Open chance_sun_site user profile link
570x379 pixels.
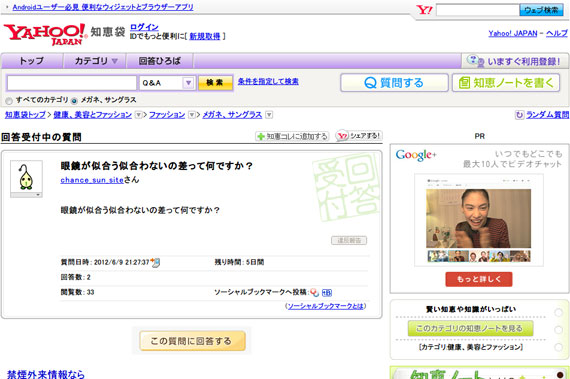pos(92,180)
